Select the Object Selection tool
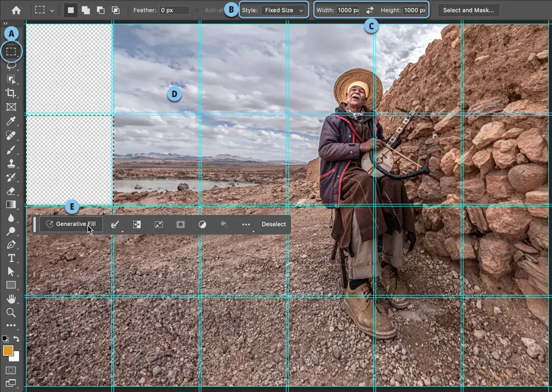 pos(11,79)
